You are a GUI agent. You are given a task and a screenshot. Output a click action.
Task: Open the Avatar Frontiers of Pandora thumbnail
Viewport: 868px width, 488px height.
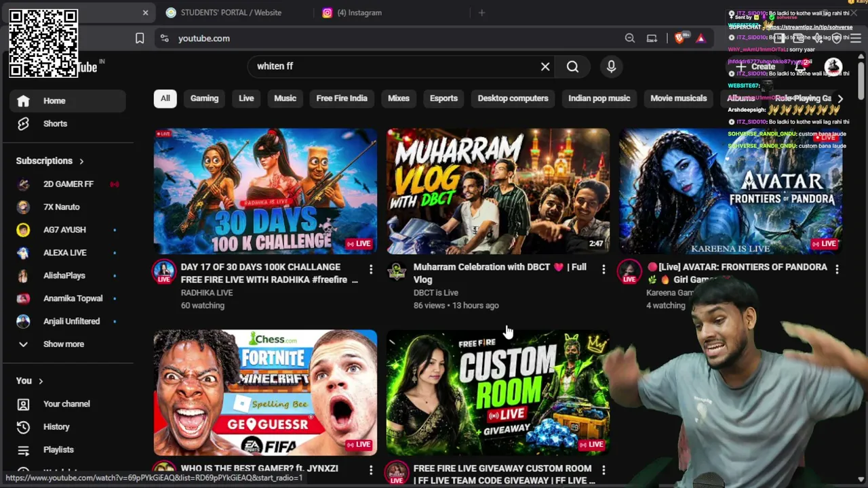(730, 191)
